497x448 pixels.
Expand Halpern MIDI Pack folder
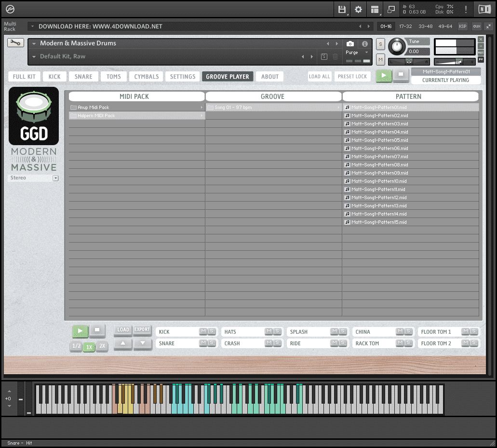coord(136,116)
